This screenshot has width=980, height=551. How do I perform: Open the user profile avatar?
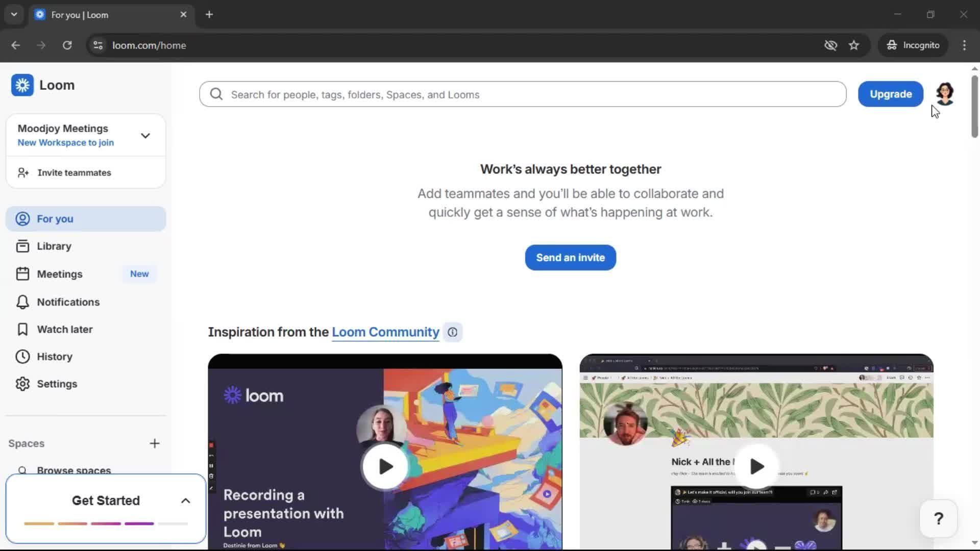945,94
